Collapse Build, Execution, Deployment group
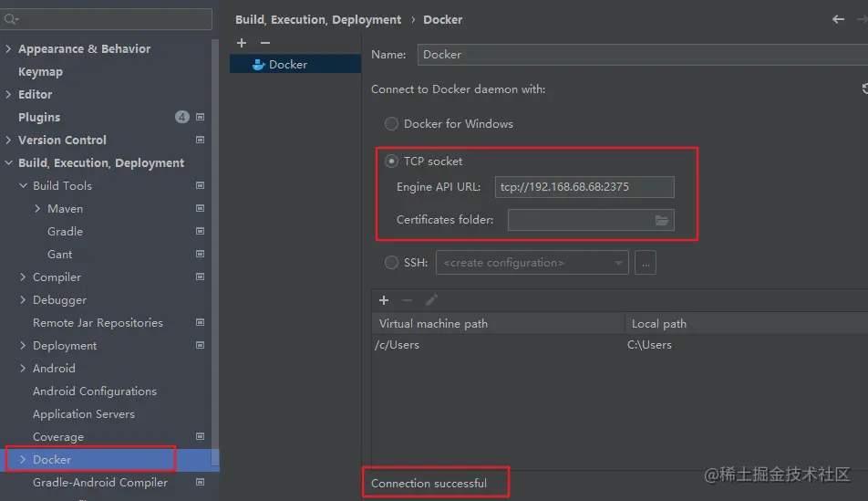The height and width of the screenshot is (501, 868). pyautogui.click(x=8, y=162)
